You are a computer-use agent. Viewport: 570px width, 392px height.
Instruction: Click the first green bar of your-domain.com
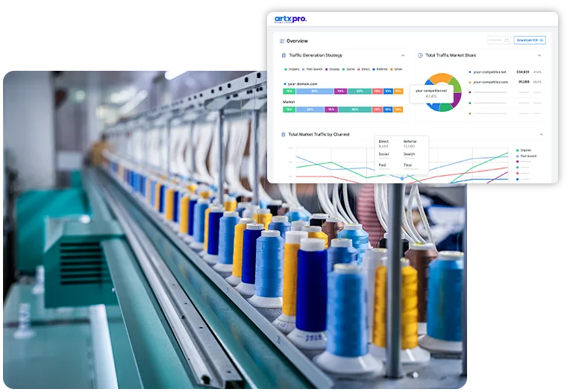pos(289,91)
